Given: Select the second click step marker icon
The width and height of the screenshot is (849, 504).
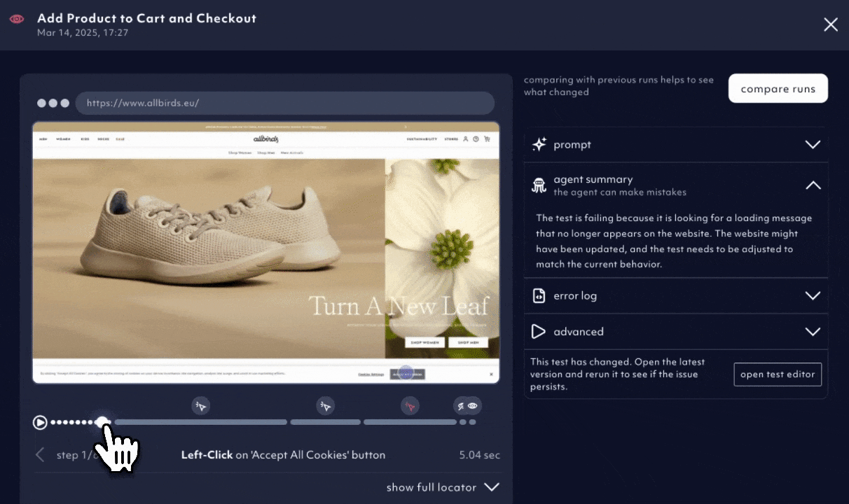Looking at the screenshot, I should tap(325, 405).
